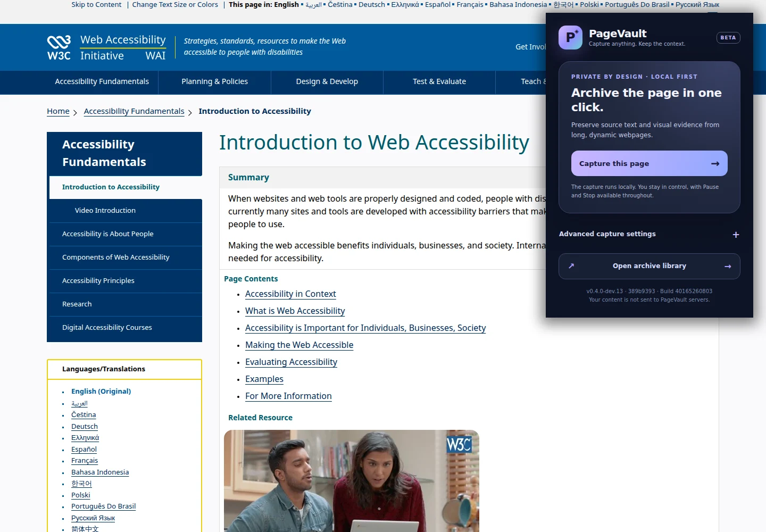Open the Design & Develop menu
The image size is (766, 532).
tap(327, 82)
